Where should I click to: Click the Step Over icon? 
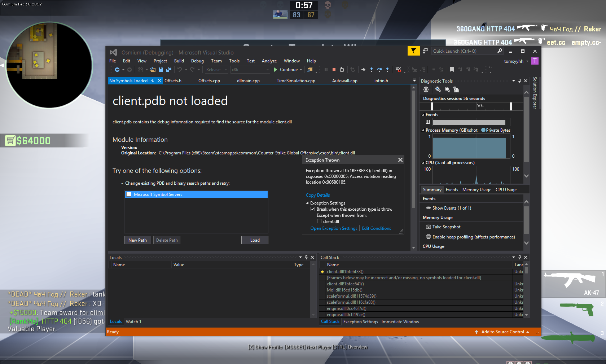tap(379, 70)
